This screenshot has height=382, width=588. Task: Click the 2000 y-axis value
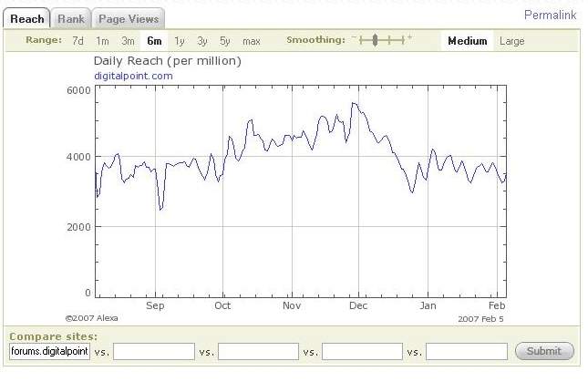(x=78, y=227)
